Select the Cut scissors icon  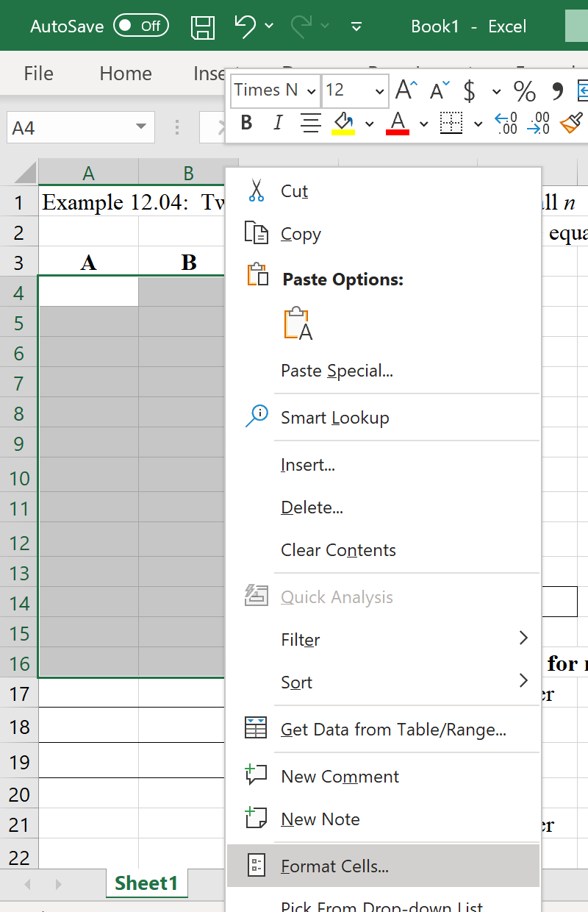click(256, 190)
